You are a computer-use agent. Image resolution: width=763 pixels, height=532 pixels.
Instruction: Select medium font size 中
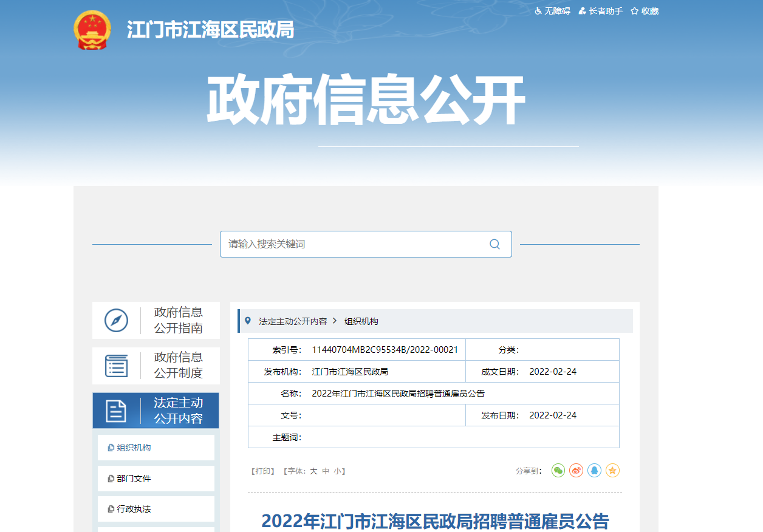(x=326, y=471)
